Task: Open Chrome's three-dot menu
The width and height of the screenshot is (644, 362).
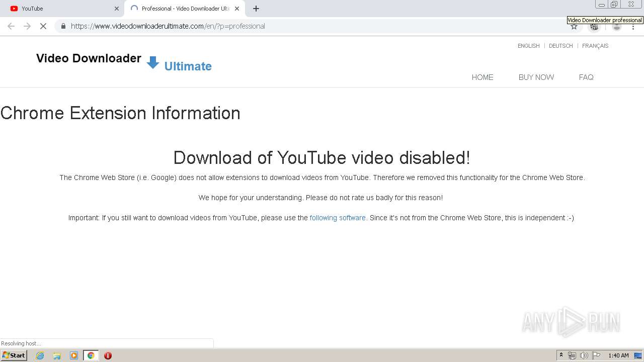Action: (633, 27)
